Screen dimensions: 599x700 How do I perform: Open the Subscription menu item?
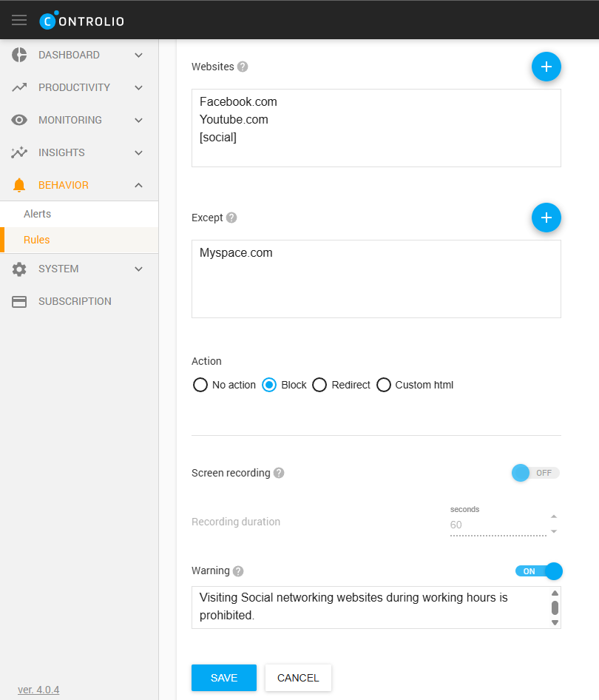[x=74, y=301]
